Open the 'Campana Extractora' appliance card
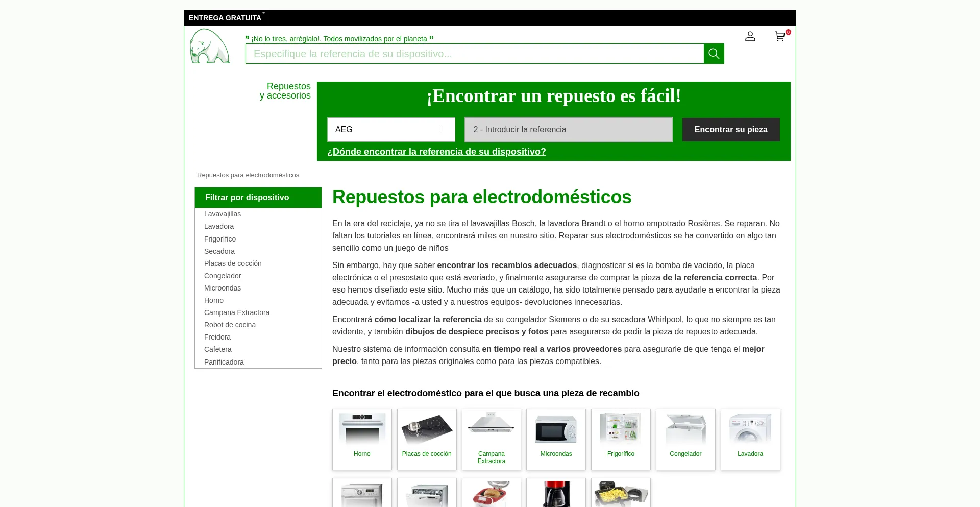This screenshot has width=980, height=507. [x=492, y=439]
